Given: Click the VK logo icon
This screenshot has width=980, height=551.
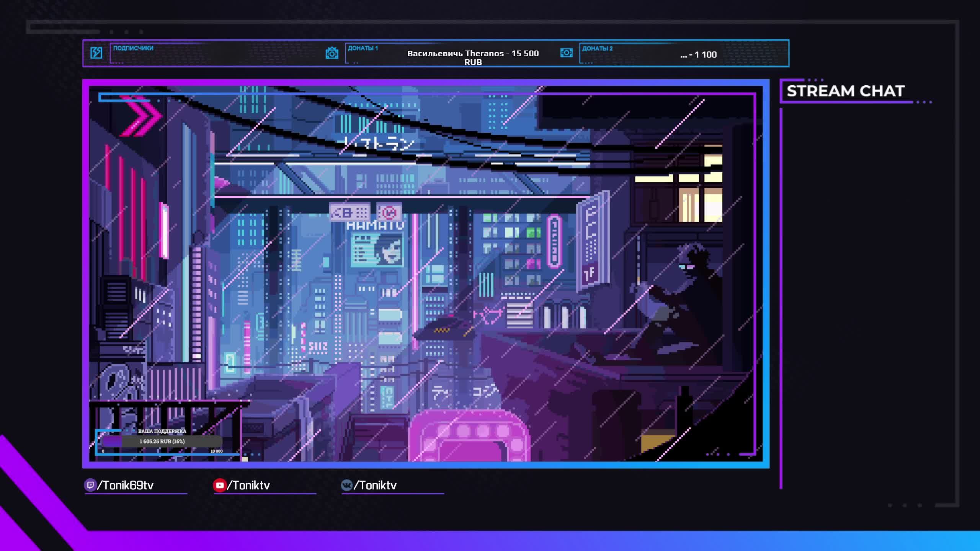Looking at the screenshot, I should tap(346, 485).
